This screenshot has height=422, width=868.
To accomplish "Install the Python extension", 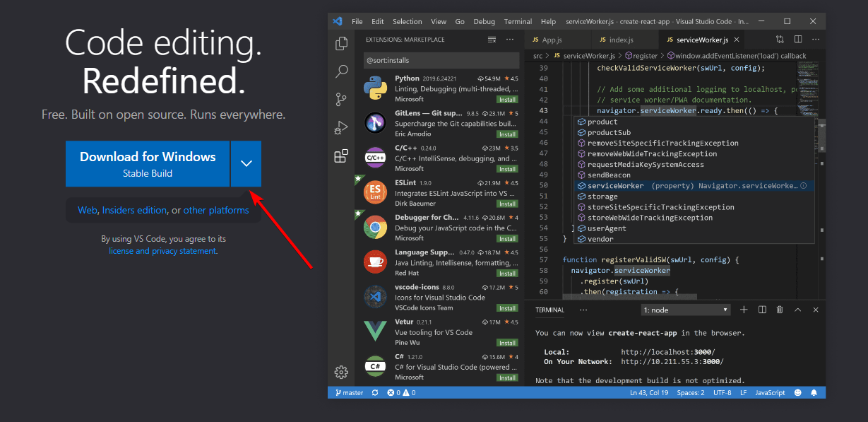I will tap(507, 100).
